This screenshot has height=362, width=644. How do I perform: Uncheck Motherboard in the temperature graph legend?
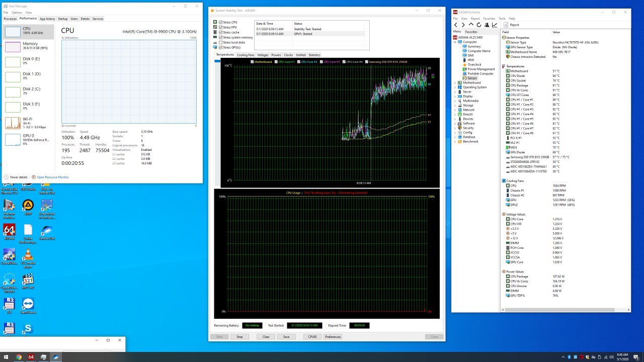coord(252,62)
